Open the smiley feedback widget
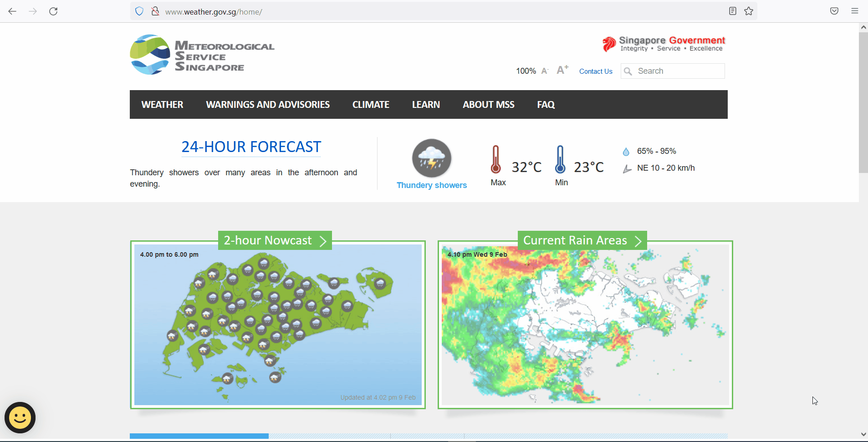This screenshot has height=442, width=868. click(19, 417)
